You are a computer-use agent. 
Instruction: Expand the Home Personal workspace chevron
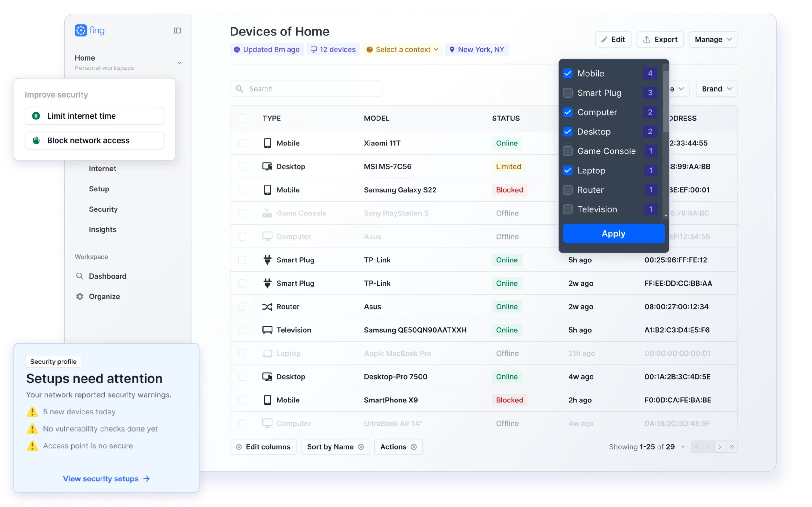(x=180, y=62)
